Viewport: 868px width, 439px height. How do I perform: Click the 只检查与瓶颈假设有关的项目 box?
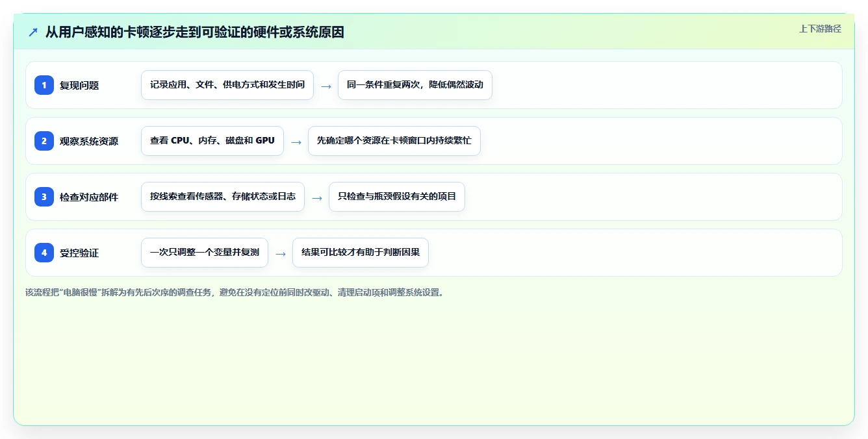tap(397, 197)
